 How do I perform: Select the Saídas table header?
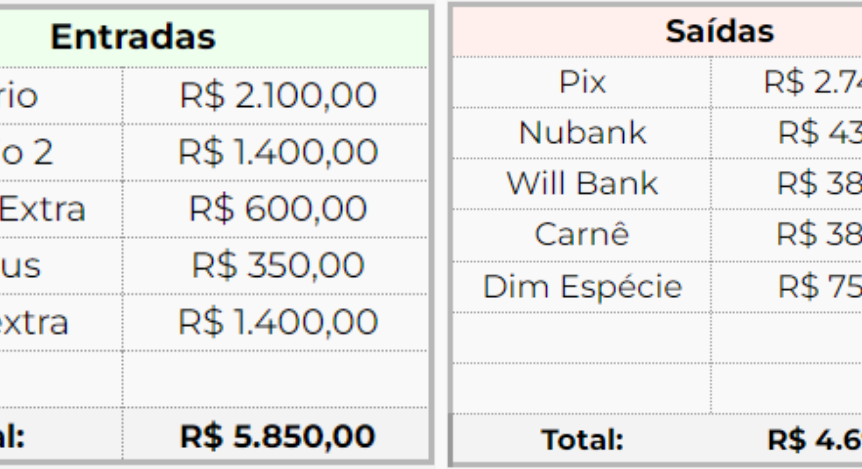tap(705, 31)
